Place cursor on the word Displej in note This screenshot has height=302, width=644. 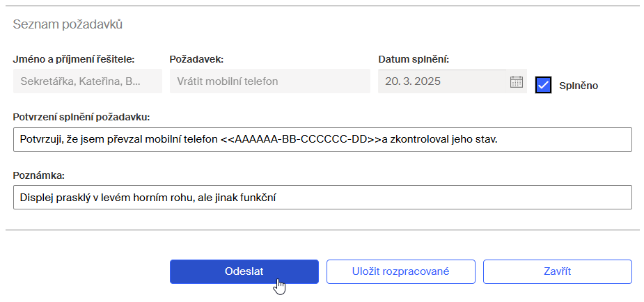(35, 198)
